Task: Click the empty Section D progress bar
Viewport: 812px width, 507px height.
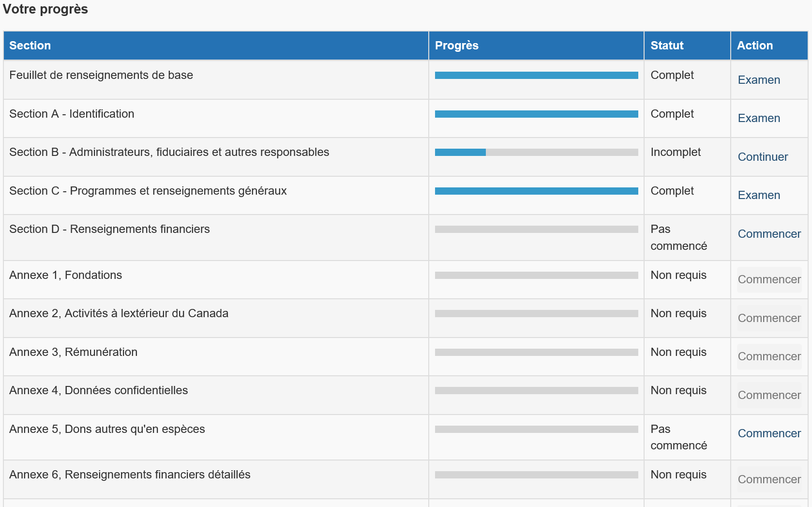Action: (536, 230)
